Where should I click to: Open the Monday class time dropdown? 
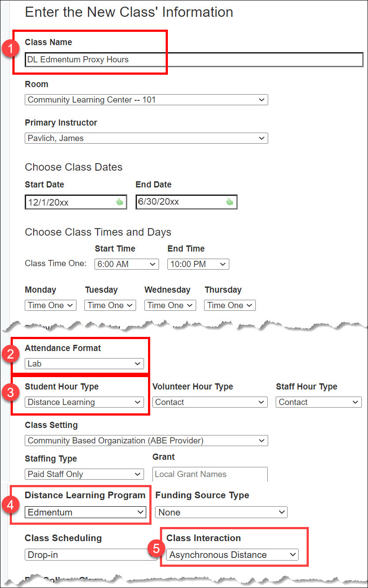50,305
